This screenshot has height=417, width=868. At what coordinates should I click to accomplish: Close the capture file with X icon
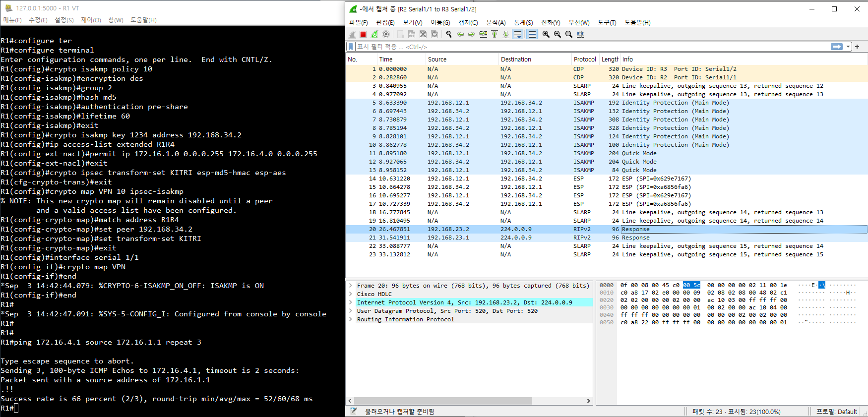(x=423, y=34)
